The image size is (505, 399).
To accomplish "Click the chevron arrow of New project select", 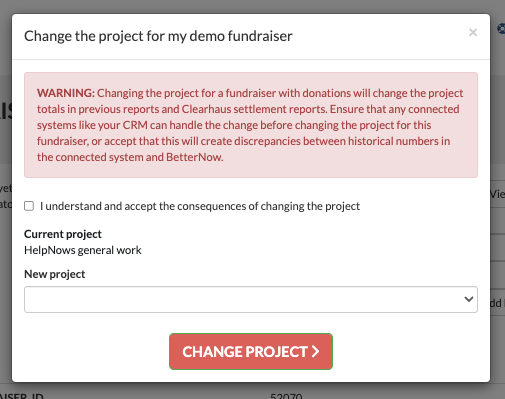I will 469,299.
